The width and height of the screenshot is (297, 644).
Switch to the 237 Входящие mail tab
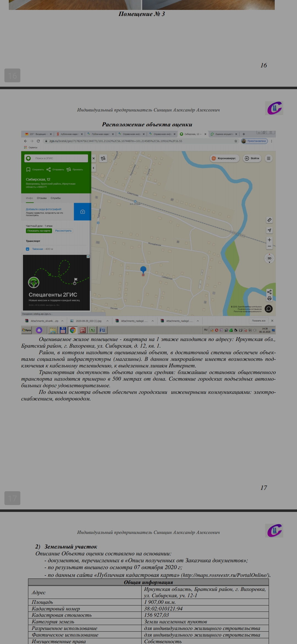click(x=38, y=134)
